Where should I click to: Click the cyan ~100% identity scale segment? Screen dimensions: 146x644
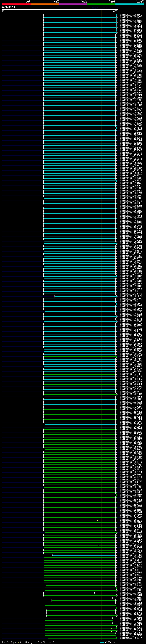click(x=130, y=4)
